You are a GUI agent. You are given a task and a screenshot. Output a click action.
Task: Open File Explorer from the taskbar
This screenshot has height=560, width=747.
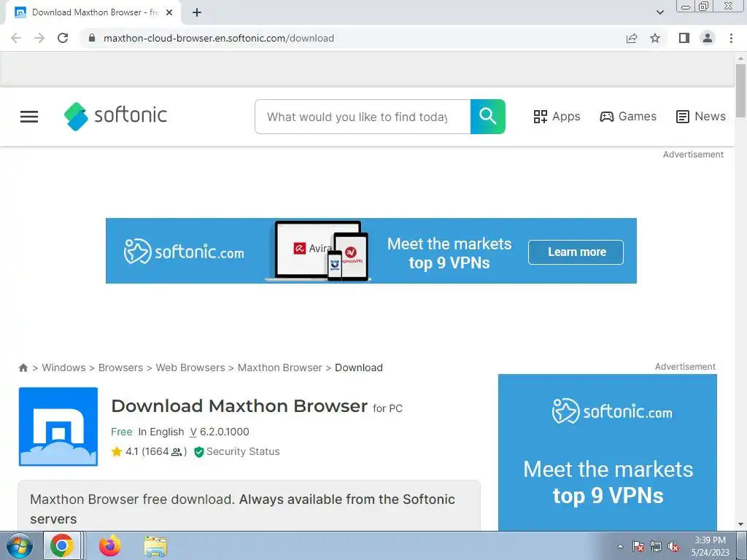(x=155, y=546)
